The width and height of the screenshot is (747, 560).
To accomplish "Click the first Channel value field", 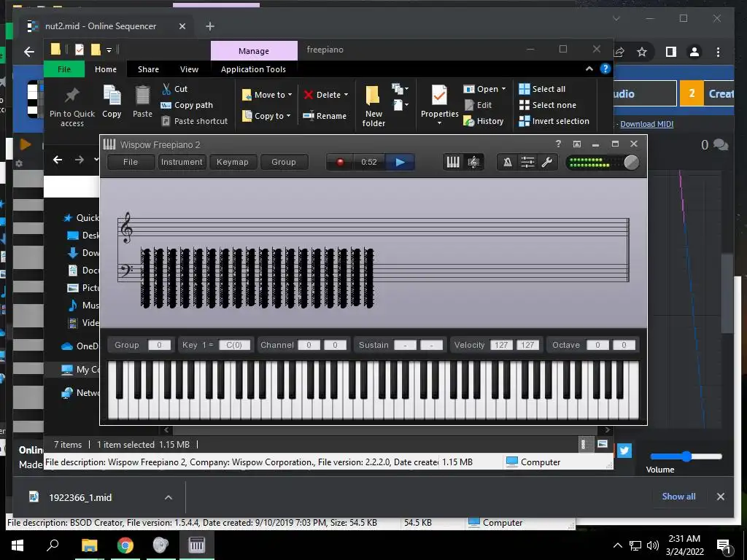I will click(309, 345).
